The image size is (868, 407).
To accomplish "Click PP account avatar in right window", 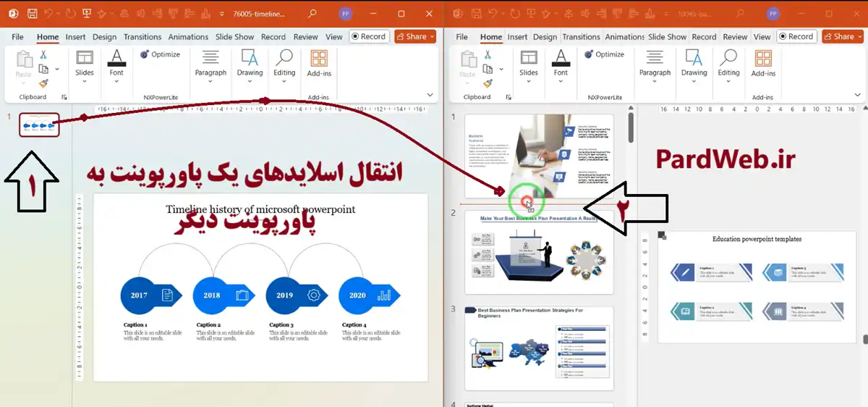I will click(773, 14).
